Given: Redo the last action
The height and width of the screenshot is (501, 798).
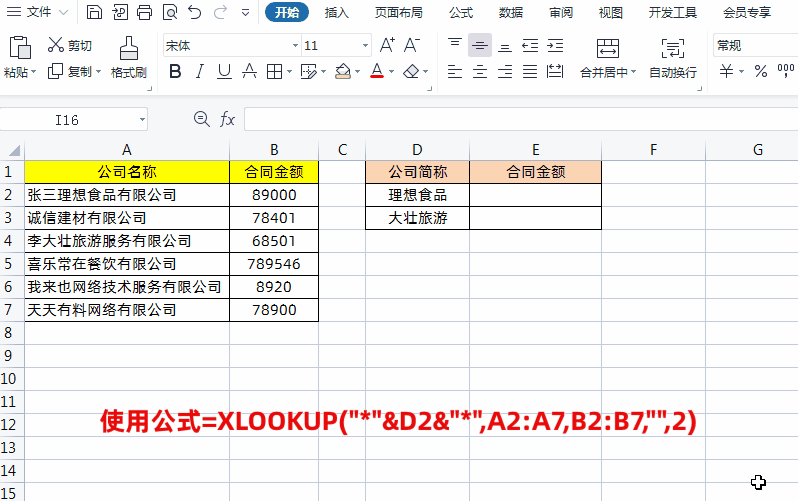Looking at the screenshot, I should point(220,12).
